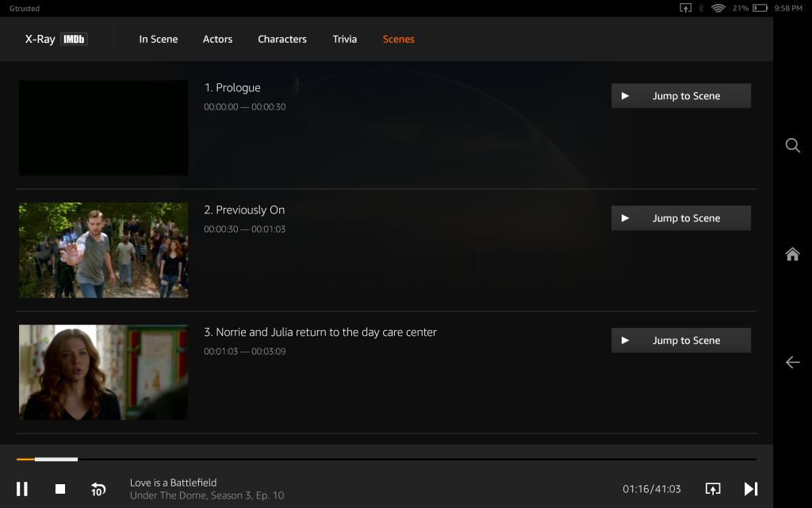Tap the 9:58 PM clock in status bar
Image resolution: width=812 pixels, height=508 pixels.
788,8
